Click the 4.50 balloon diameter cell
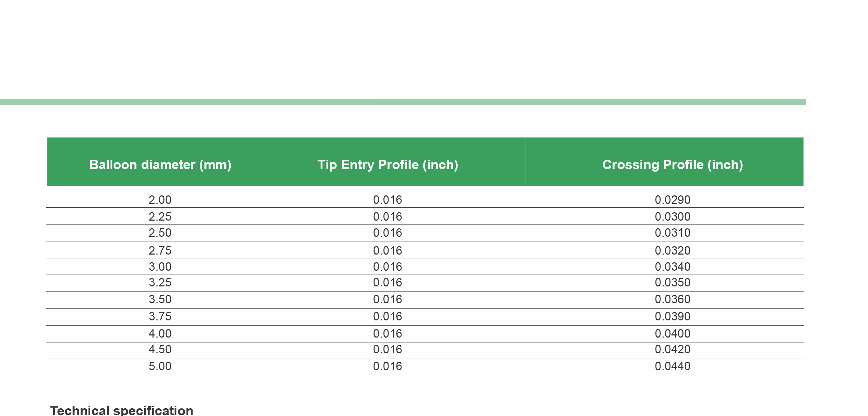868x416 pixels. 160,349
